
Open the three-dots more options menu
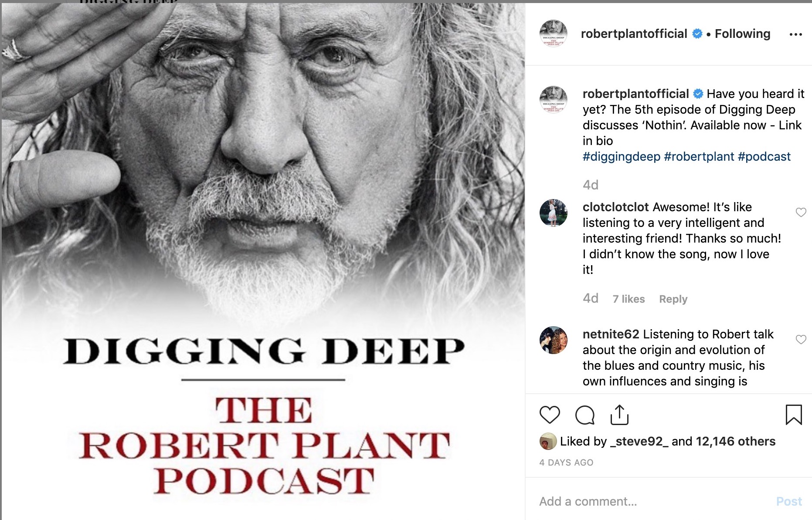796,34
